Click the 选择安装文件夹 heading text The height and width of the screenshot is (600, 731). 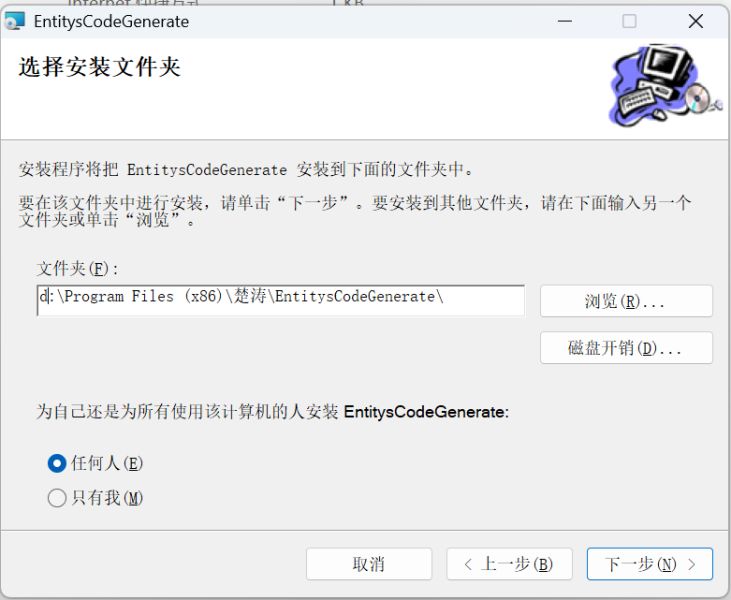(x=99, y=67)
